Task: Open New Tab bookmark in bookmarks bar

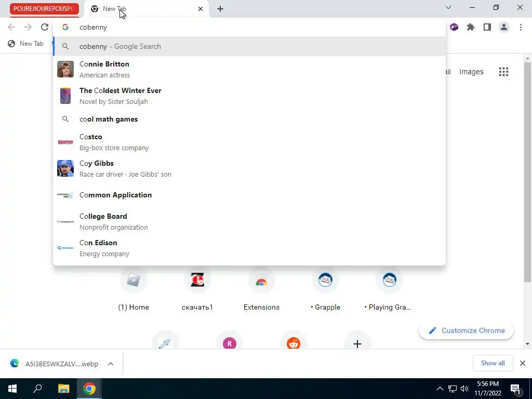Action: click(x=26, y=44)
